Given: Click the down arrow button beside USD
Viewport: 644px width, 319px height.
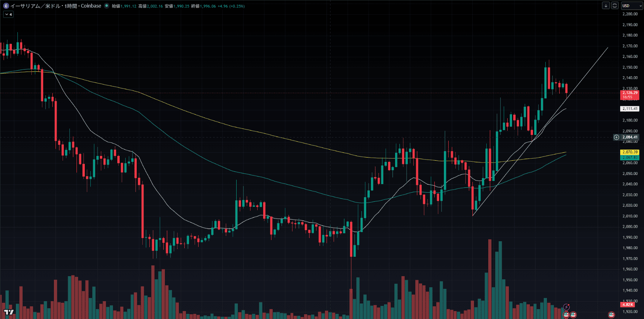Looking at the screenshot, I should click(x=606, y=6).
